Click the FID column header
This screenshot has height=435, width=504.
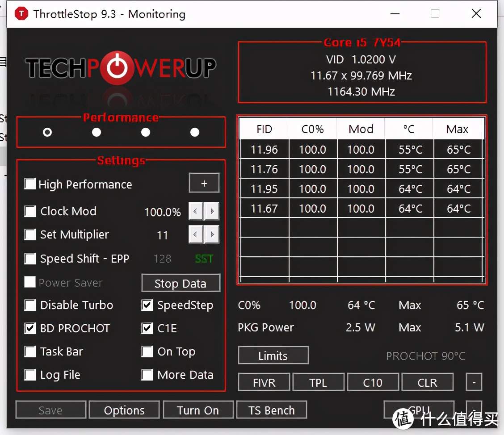pyautogui.click(x=264, y=129)
